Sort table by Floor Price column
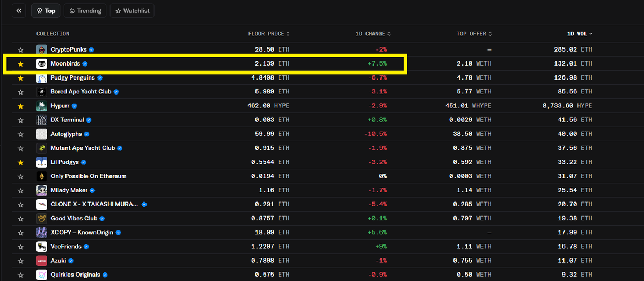 269,34
